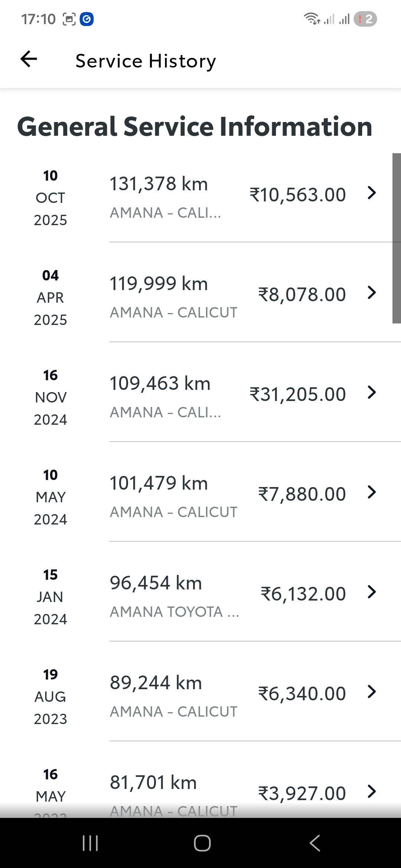The height and width of the screenshot is (868, 401).
Task: Select the ₹31,205.00 service entry
Action: (298, 394)
